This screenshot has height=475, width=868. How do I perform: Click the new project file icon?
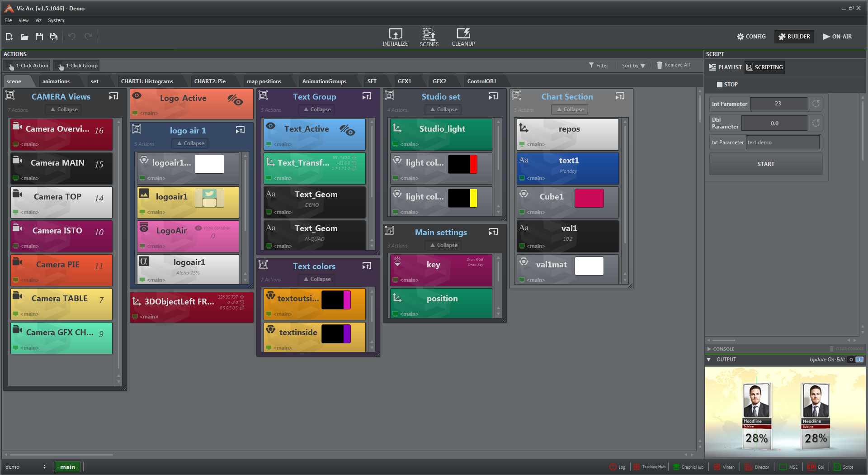pyautogui.click(x=9, y=37)
